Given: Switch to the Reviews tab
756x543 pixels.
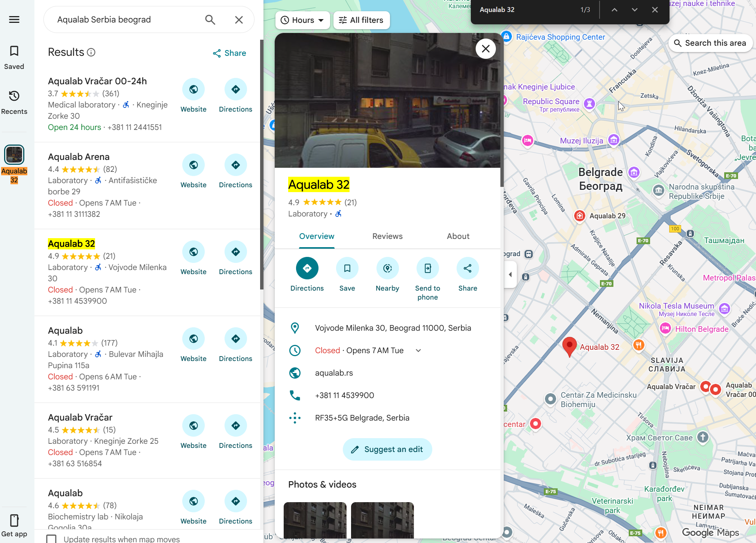Looking at the screenshot, I should 387,236.
